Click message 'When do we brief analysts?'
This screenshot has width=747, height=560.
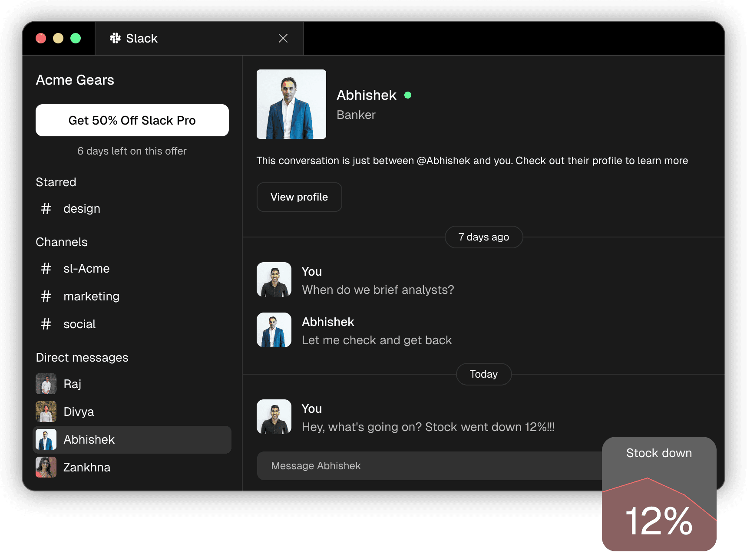pos(378,290)
